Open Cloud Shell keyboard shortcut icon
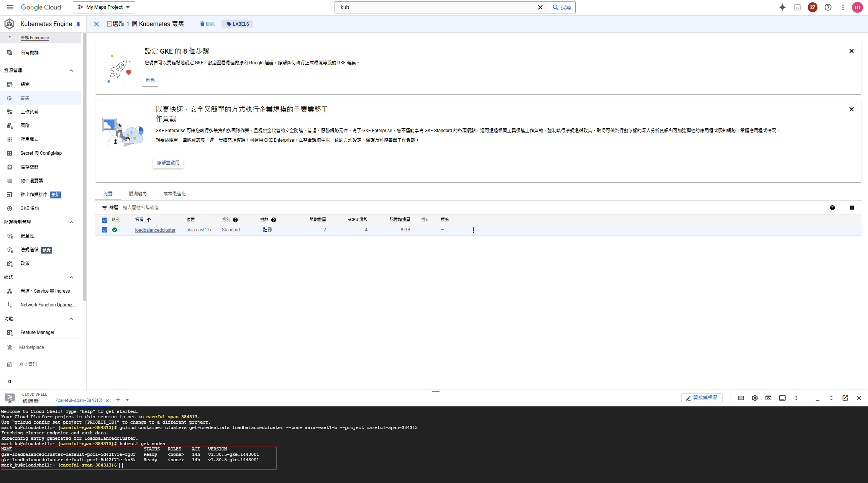The height and width of the screenshot is (483, 868). [x=741, y=398]
